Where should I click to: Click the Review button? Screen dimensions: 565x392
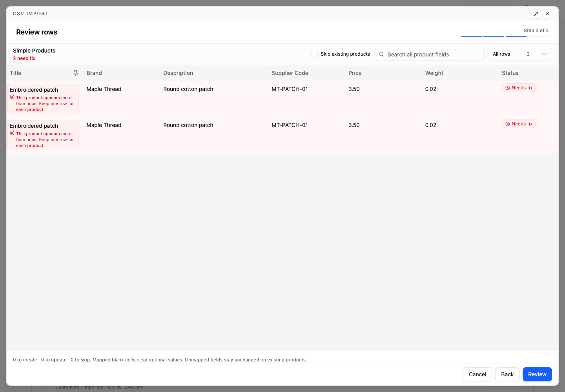[537, 374]
